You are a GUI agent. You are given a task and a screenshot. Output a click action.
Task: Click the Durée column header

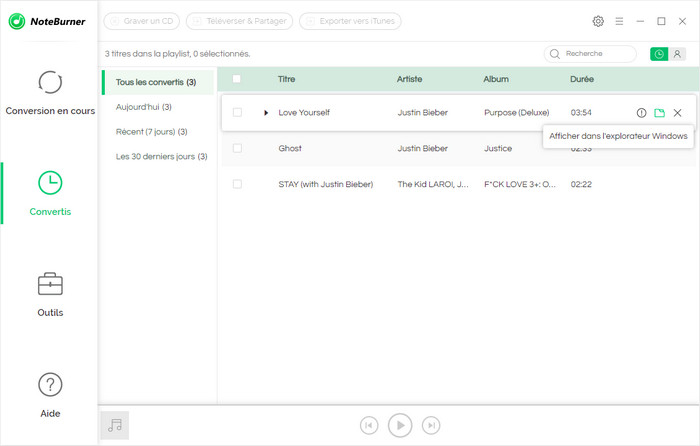[582, 79]
